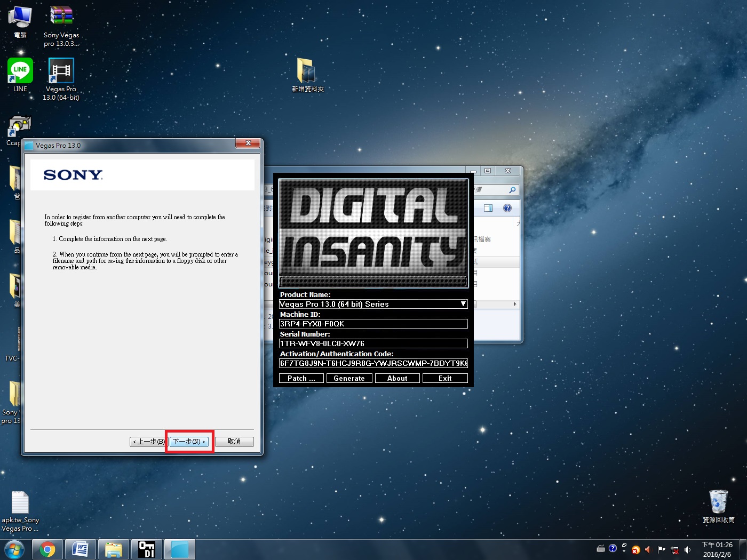Viewport: 747px width, 560px height.
Task: Open the About button in keygen
Action: pos(398,378)
